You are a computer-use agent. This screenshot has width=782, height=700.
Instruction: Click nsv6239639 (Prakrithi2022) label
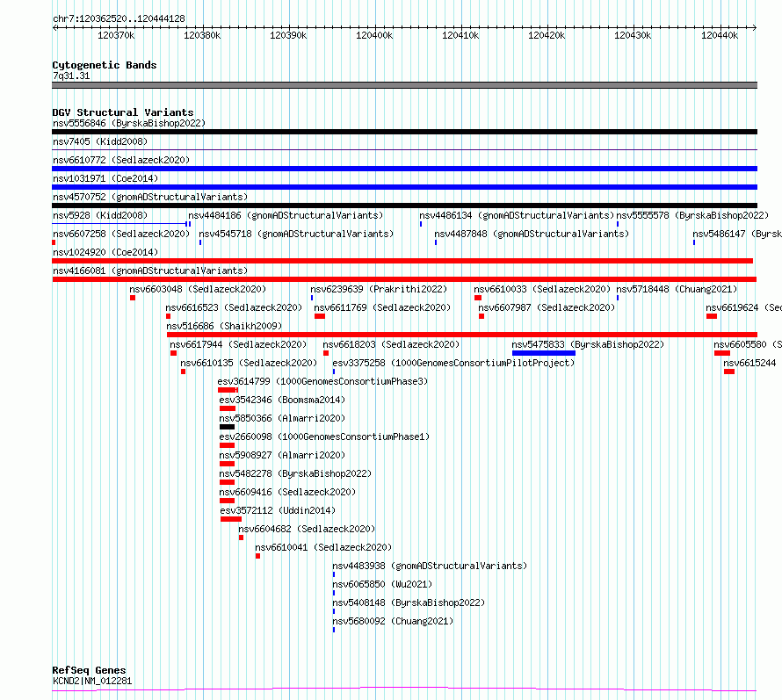pyautogui.click(x=379, y=289)
